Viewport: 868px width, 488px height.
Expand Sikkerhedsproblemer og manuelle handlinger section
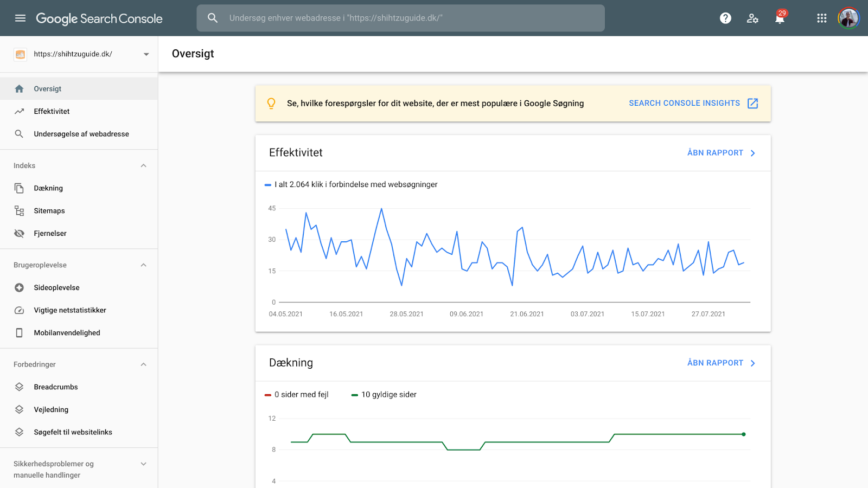click(143, 464)
